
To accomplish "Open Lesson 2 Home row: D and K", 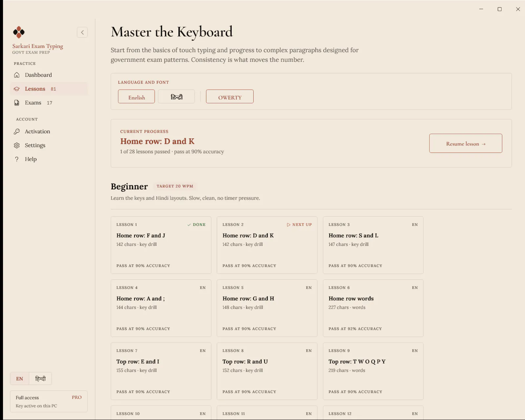I will point(267,245).
